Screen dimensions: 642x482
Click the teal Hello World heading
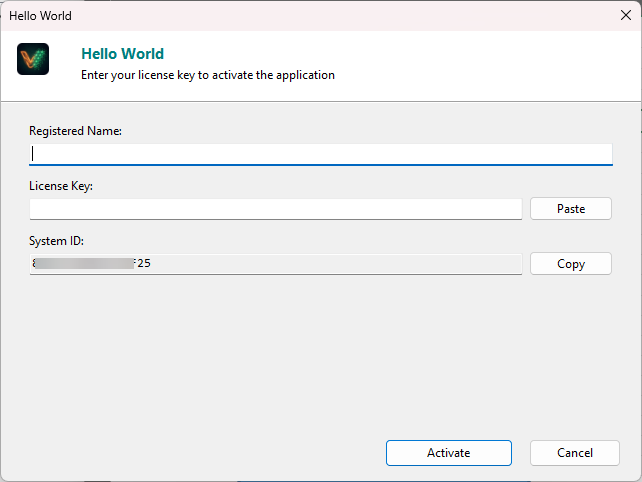[122, 54]
